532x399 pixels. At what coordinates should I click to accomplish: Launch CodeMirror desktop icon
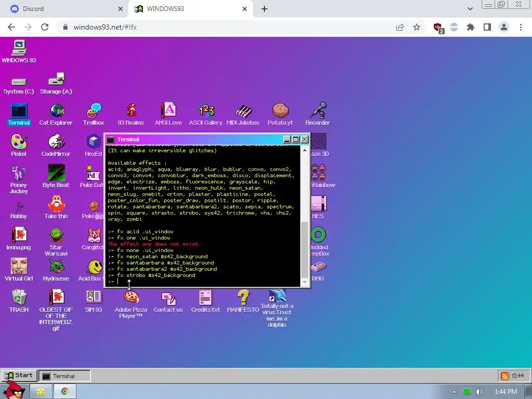click(56, 145)
